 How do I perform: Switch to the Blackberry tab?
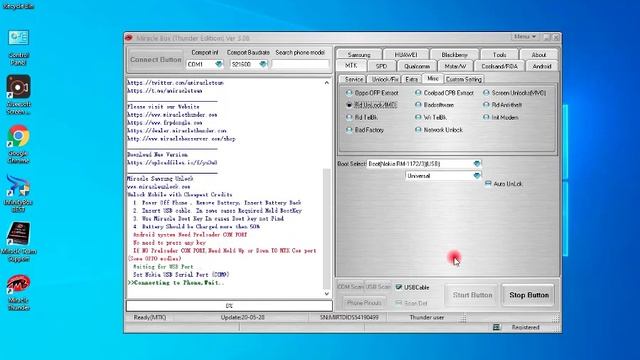pos(454,55)
